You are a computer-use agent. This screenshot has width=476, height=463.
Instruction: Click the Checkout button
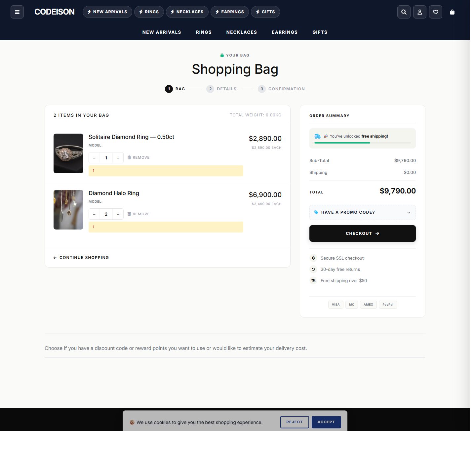pyautogui.click(x=363, y=233)
